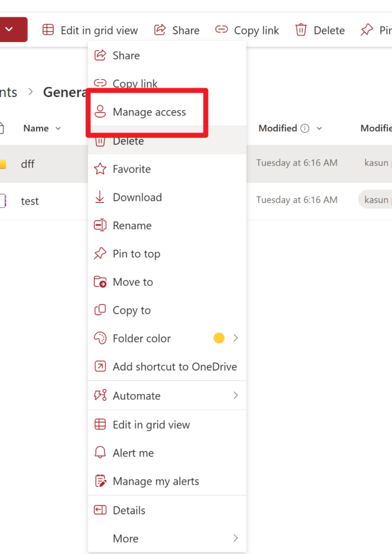Click kasun in the test row
The height and width of the screenshot is (554, 392).
376,199
